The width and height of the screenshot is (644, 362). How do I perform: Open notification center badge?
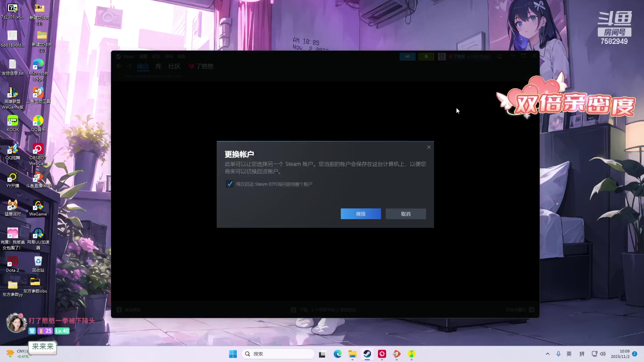[x=635, y=354]
